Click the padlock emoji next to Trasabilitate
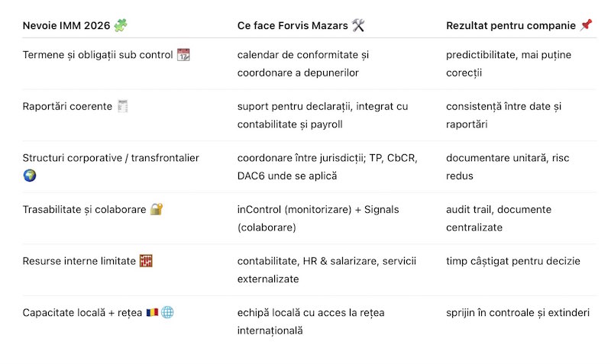611x364 pixels. point(157,209)
